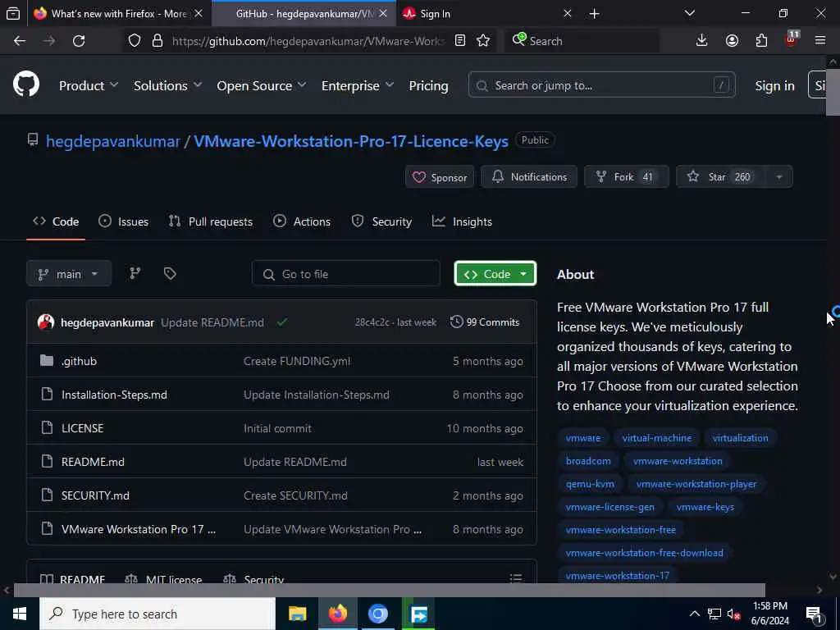Click the padlock site info icon
The width and height of the screenshot is (840, 630).
(157, 41)
